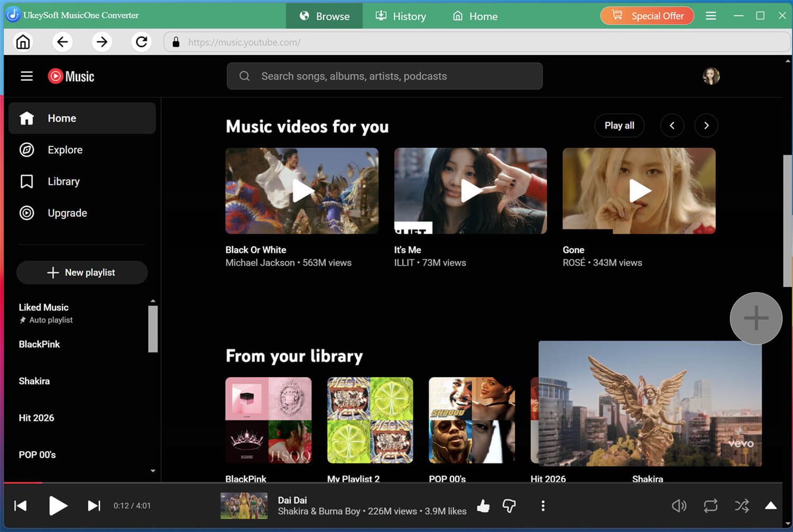Expand the player page with up arrow
793x532 pixels.
coord(771,506)
